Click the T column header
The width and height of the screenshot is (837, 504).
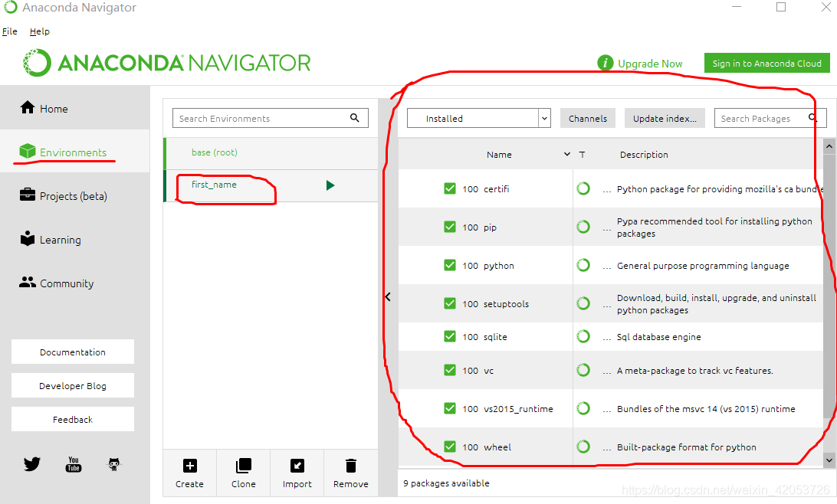coord(582,155)
